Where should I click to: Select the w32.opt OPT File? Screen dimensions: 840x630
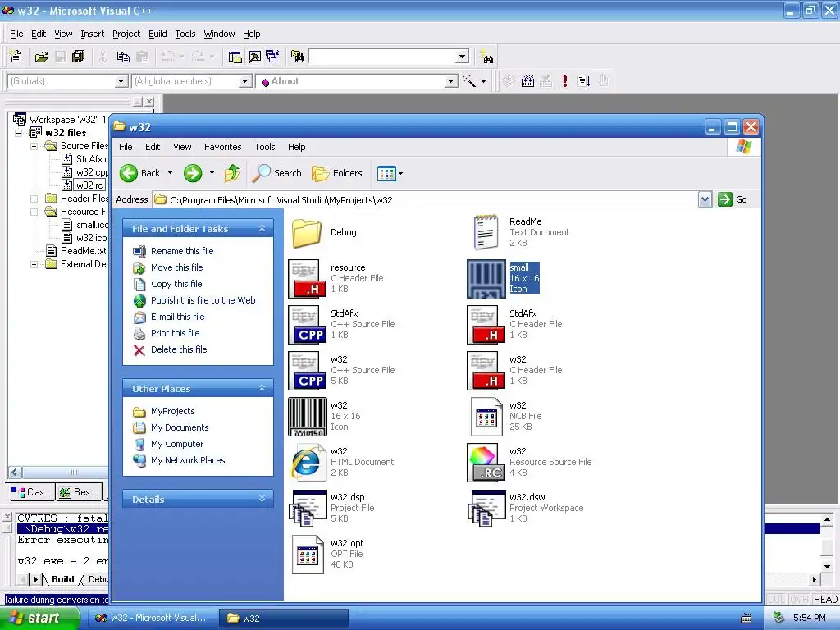coord(308,554)
